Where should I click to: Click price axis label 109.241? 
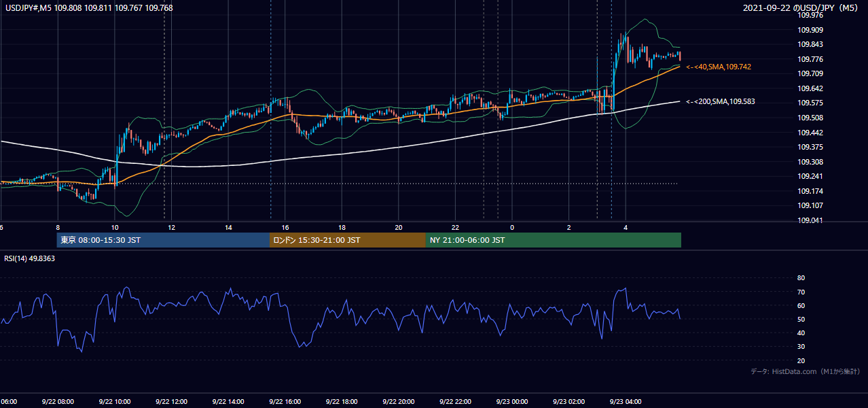[x=810, y=176]
